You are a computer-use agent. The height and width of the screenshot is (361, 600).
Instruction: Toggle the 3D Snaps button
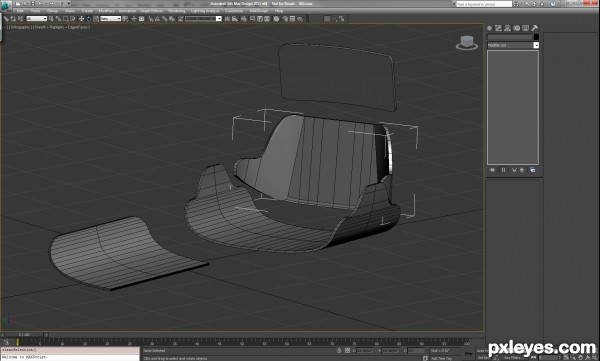151,18
